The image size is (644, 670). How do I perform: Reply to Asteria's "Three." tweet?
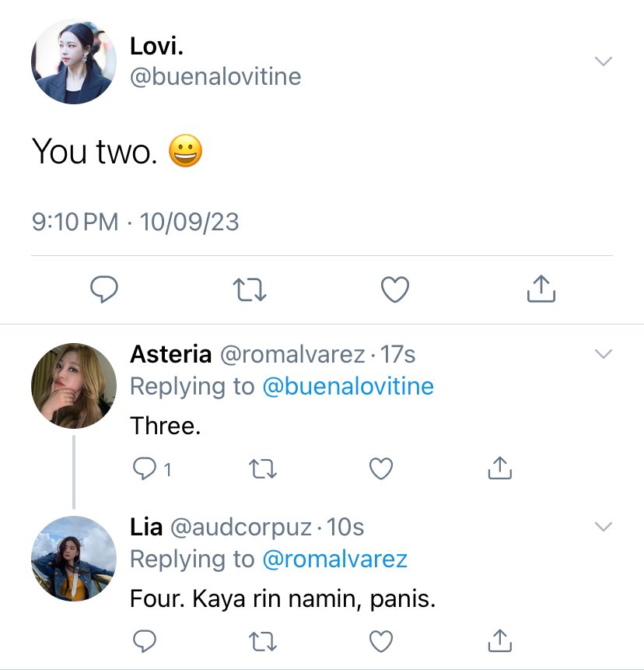click(x=145, y=468)
